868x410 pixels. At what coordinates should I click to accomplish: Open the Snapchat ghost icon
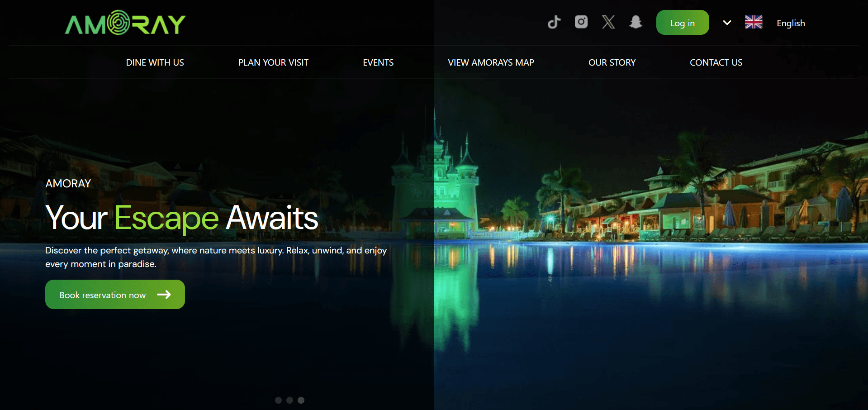(636, 22)
